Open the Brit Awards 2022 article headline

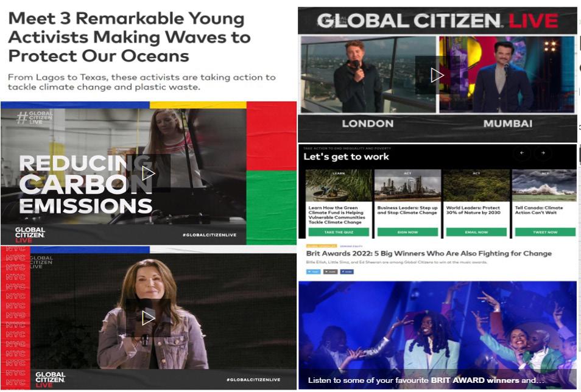click(x=429, y=253)
